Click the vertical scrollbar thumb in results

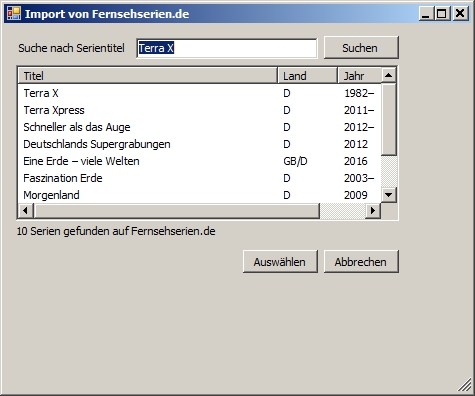[x=388, y=119]
